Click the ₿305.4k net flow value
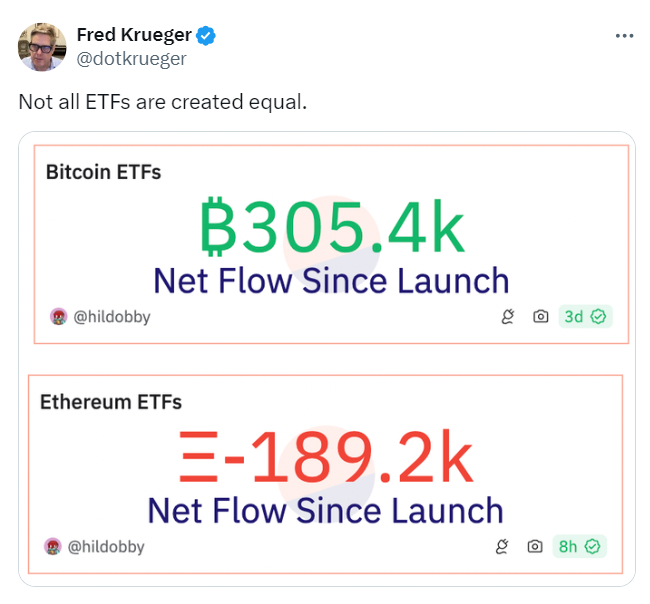This screenshot has width=650, height=604. [x=332, y=229]
